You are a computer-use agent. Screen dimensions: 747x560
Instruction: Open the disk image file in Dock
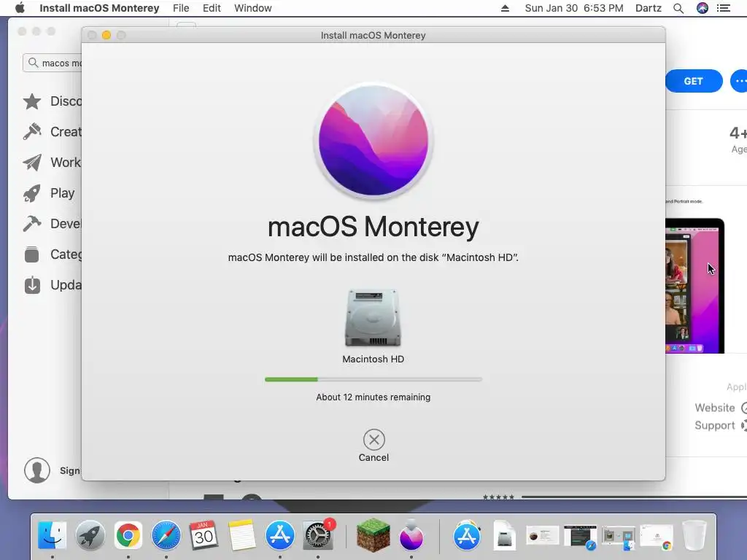505,536
